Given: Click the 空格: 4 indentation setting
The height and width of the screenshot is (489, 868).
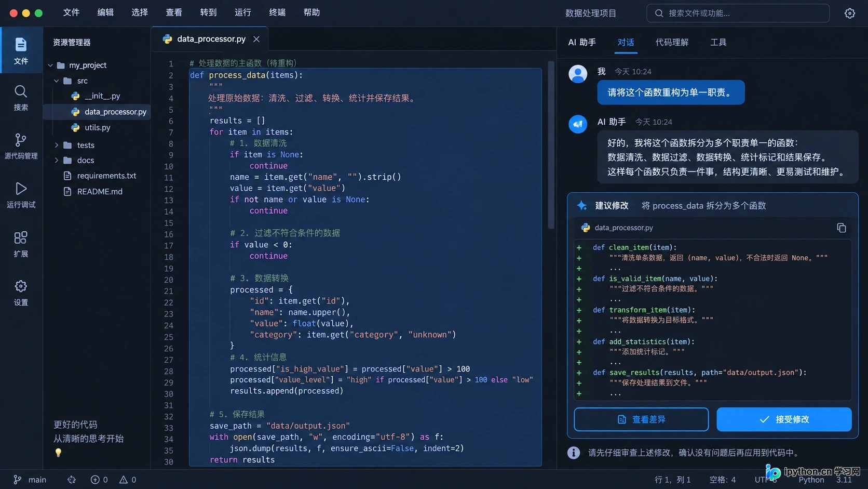Looking at the screenshot, I should click(723, 480).
